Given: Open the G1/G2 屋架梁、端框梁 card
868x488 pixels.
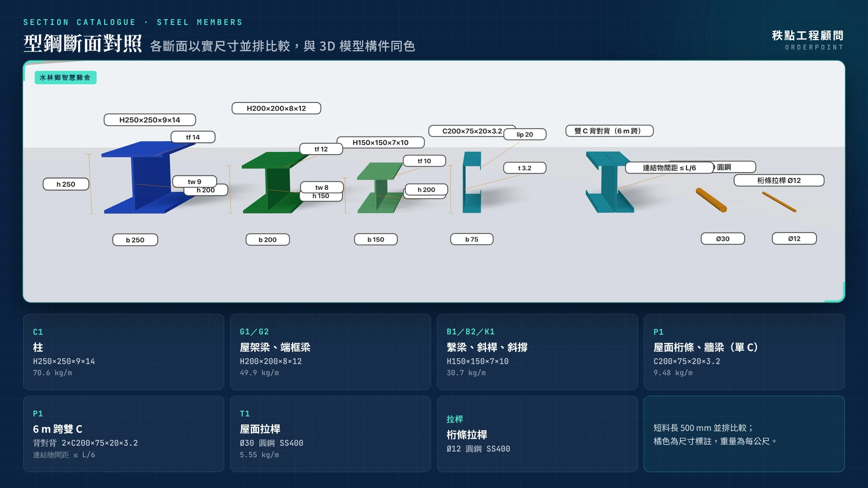Looking at the screenshot, I should click(x=331, y=352).
